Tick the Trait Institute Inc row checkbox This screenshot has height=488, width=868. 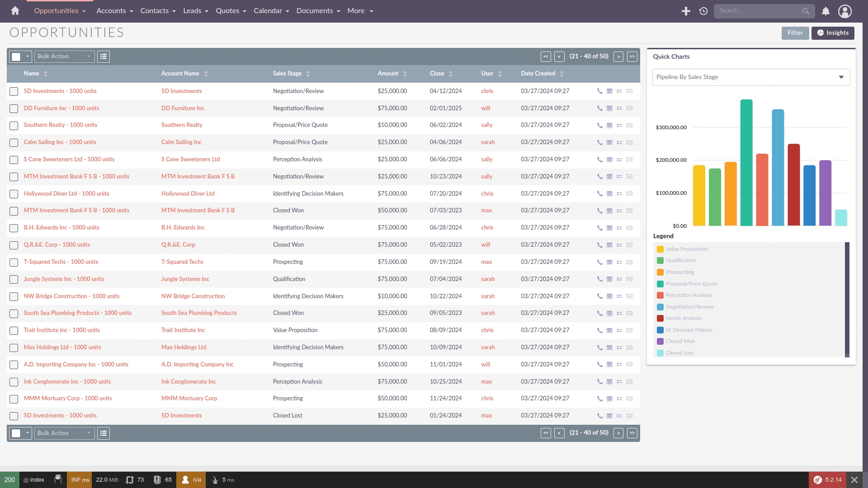tap(14, 330)
